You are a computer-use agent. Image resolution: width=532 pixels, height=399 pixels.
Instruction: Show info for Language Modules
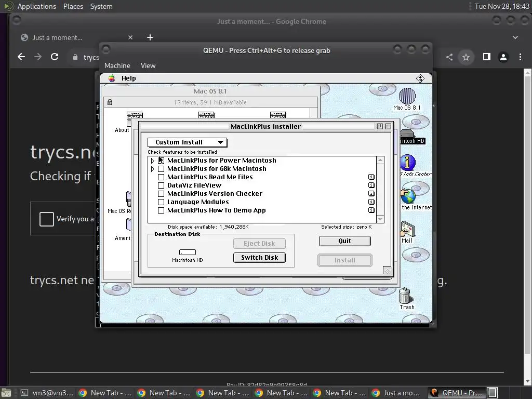(x=371, y=202)
